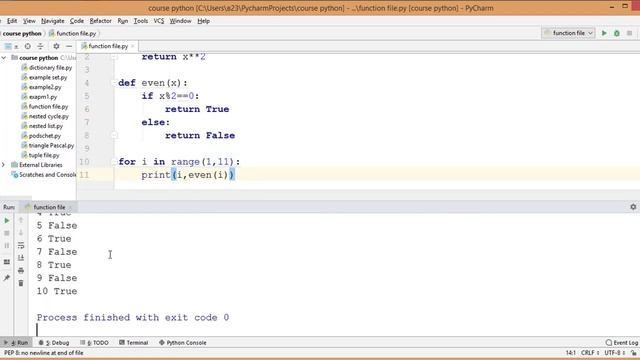This screenshot has width=640, height=360.
Task: Select example set.py in project tree
Action: (44, 78)
